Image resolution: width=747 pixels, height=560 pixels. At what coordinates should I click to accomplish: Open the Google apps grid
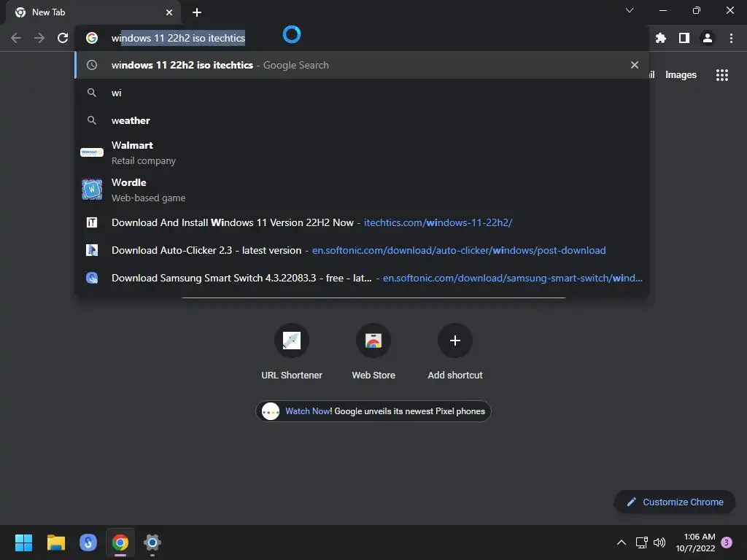pos(721,75)
